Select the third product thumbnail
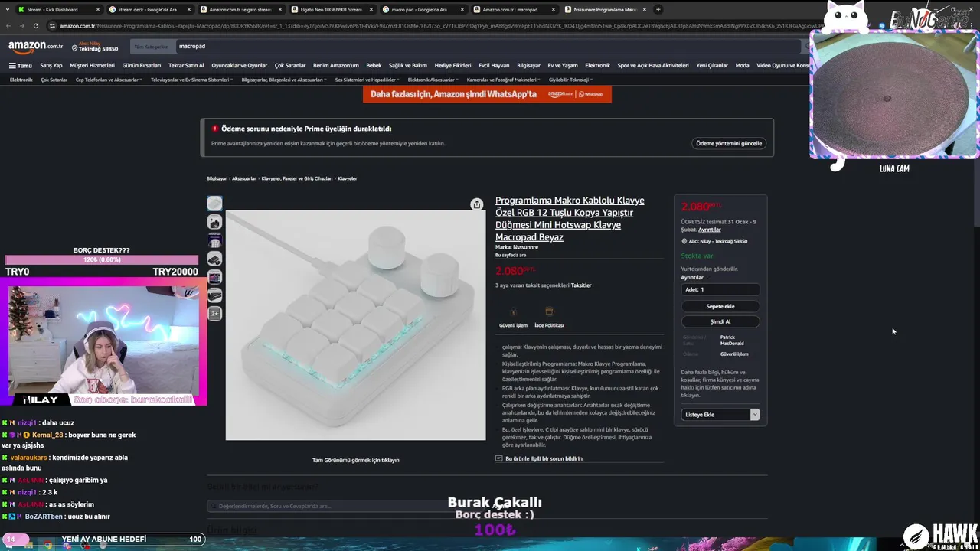 click(x=215, y=240)
